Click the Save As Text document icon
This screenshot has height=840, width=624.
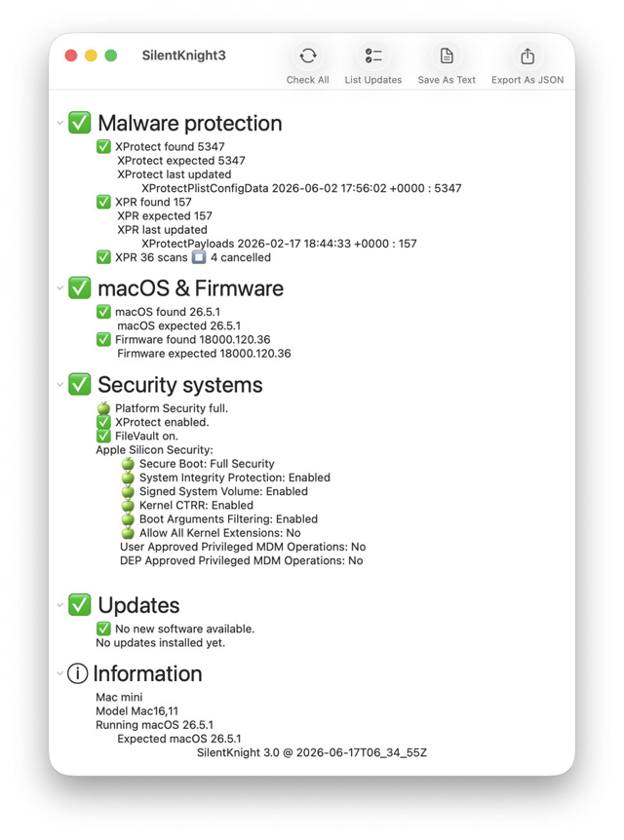click(447, 56)
